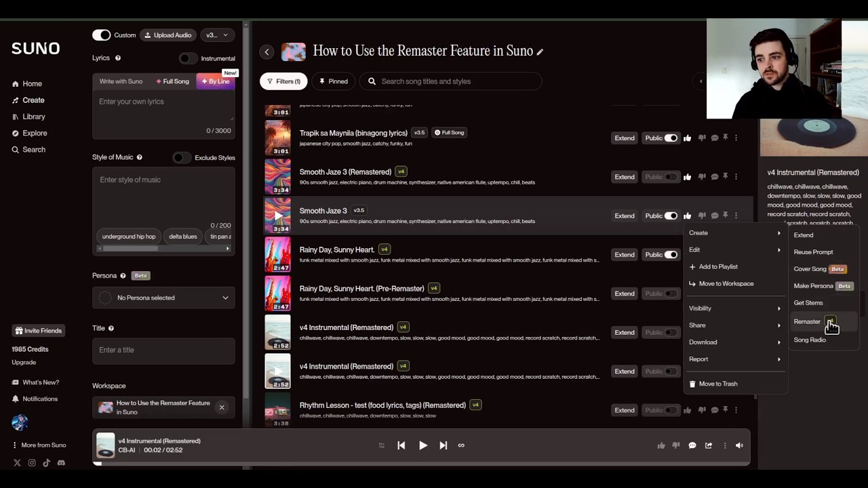Image resolution: width=868 pixels, height=488 pixels.
Task: Click the share icon in the bottom player
Action: 709,445
